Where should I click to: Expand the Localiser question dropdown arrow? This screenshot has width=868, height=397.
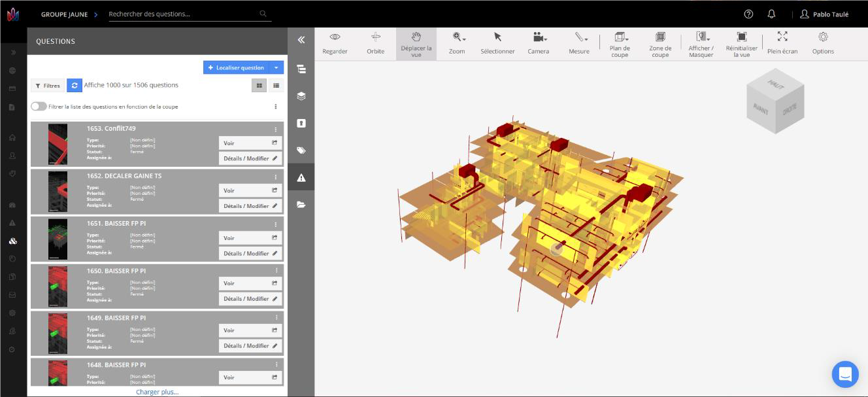tap(276, 67)
